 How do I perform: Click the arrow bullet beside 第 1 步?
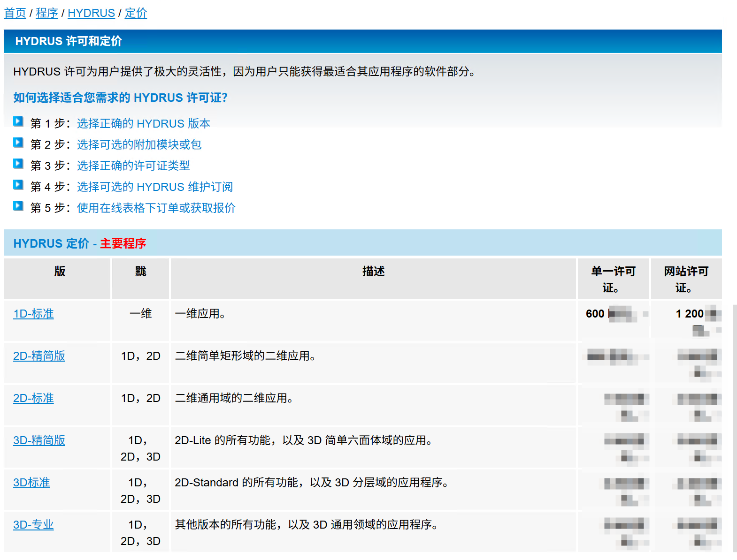18,121
